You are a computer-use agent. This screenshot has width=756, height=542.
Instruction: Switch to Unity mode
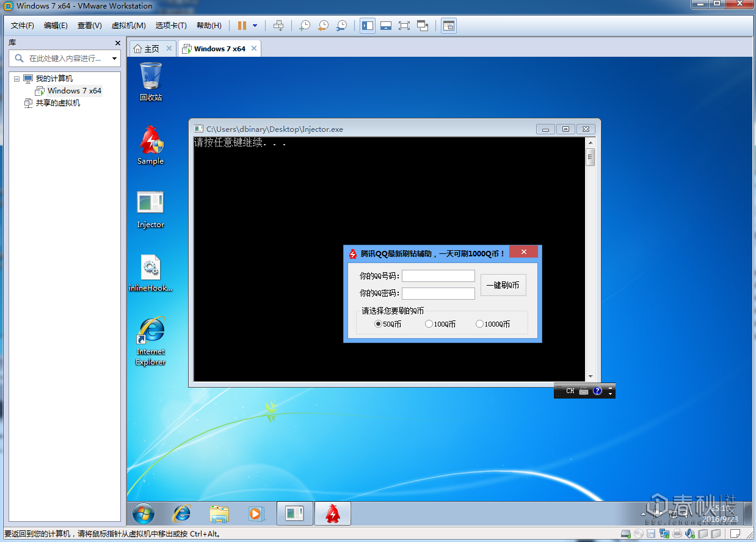pyautogui.click(x=423, y=26)
